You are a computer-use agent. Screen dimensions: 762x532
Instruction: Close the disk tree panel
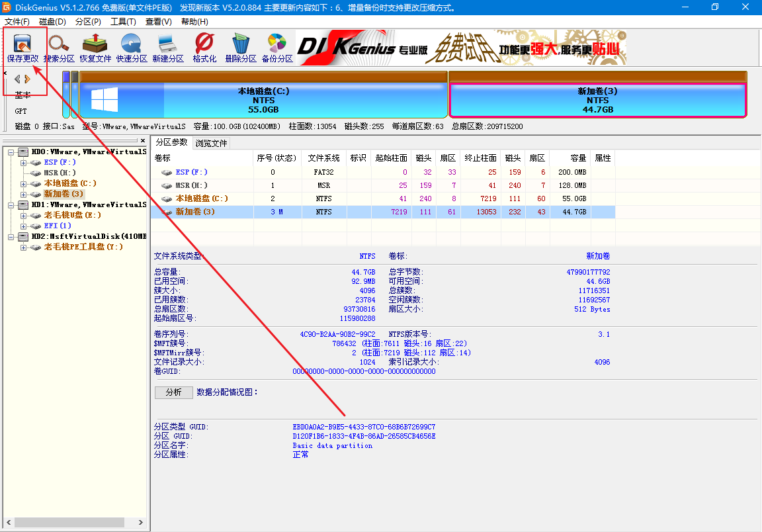point(142,140)
